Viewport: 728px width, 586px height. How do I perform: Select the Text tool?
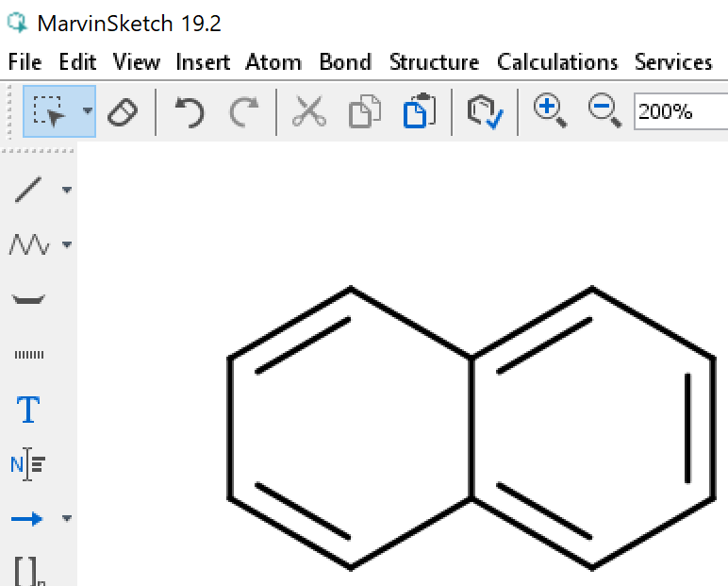[28, 410]
